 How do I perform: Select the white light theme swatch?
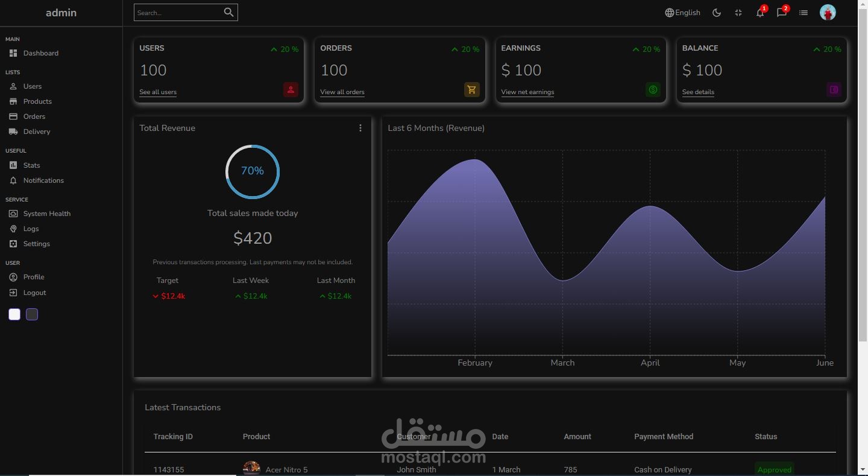(14, 314)
